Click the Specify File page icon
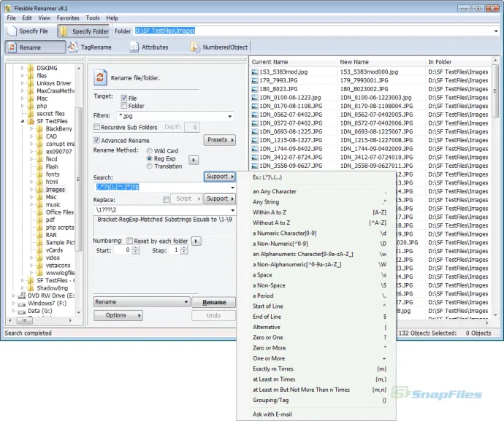 [x=12, y=31]
